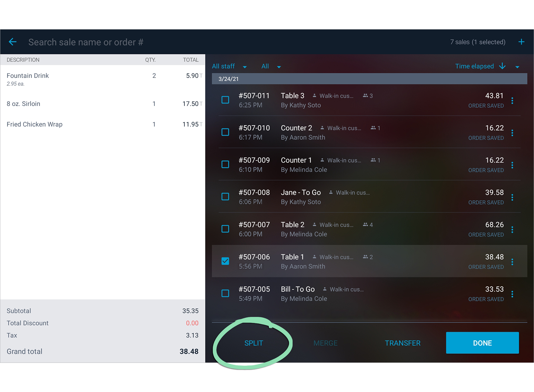Open the All staff filter dropdown
Screen dimensions: 534x392
point(229,67)
